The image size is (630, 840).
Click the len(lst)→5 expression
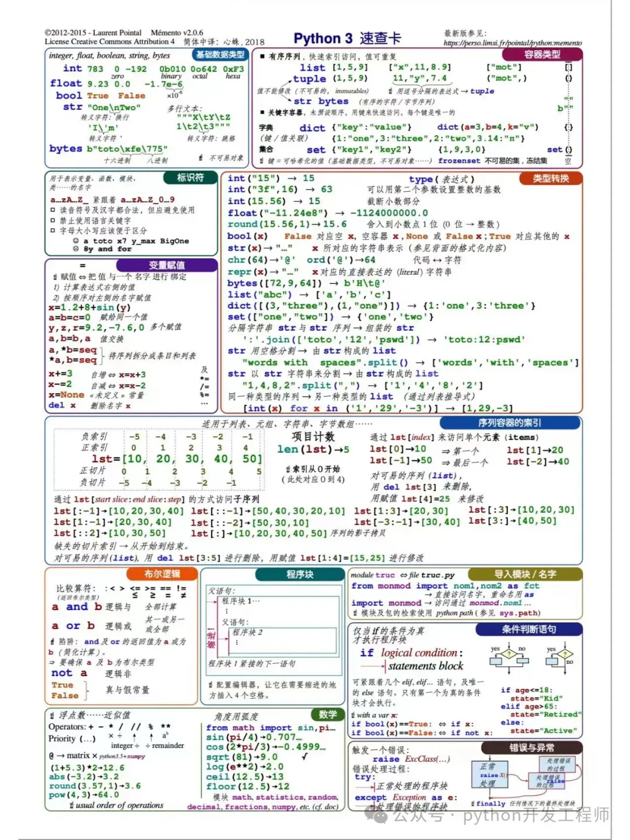click(313, 449)
